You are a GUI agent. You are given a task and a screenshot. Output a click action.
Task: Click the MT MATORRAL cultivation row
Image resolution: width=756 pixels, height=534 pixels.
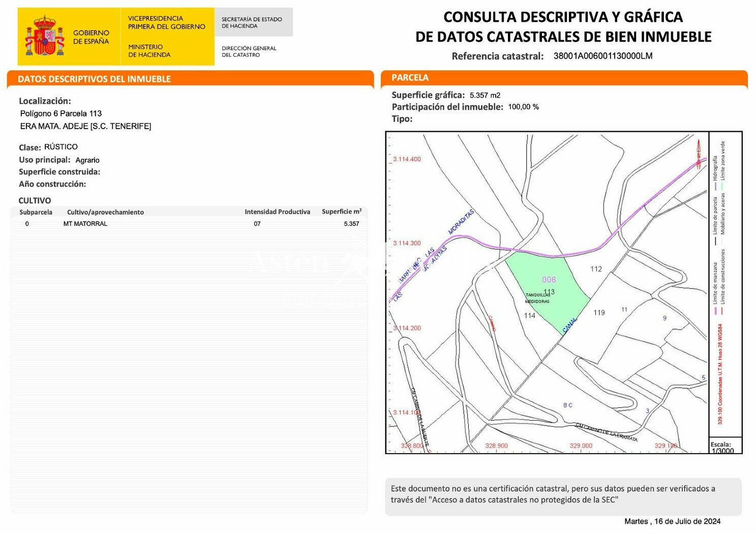189,224
